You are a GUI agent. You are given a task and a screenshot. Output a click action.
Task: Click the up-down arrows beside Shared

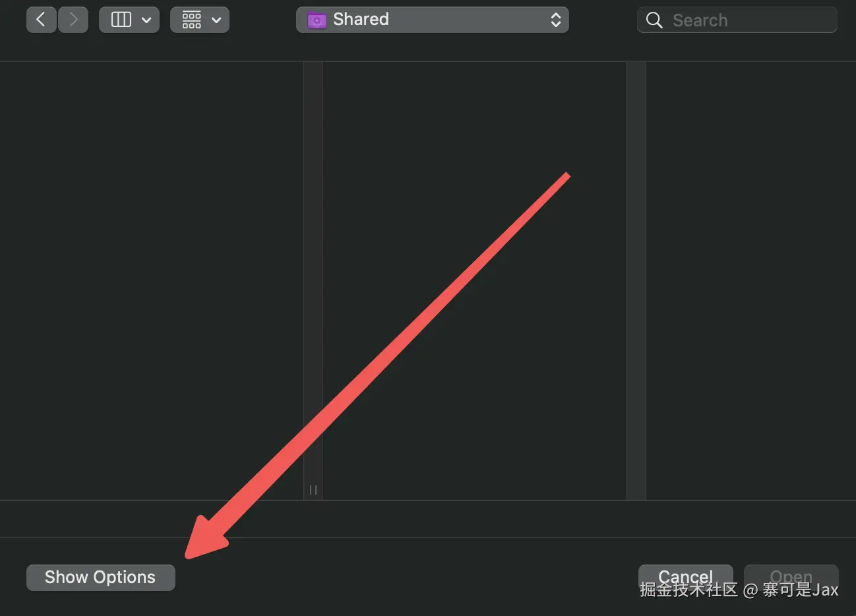point(556,20)
